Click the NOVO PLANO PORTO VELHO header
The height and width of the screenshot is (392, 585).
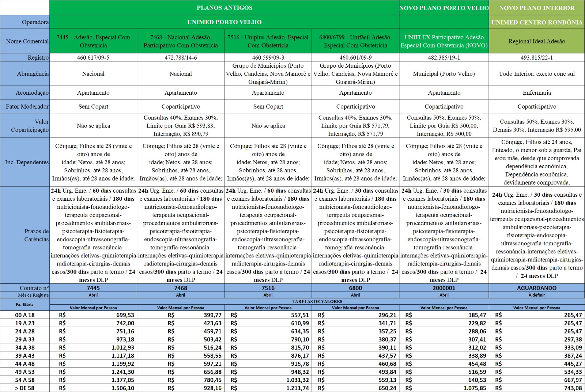point(444,8)
